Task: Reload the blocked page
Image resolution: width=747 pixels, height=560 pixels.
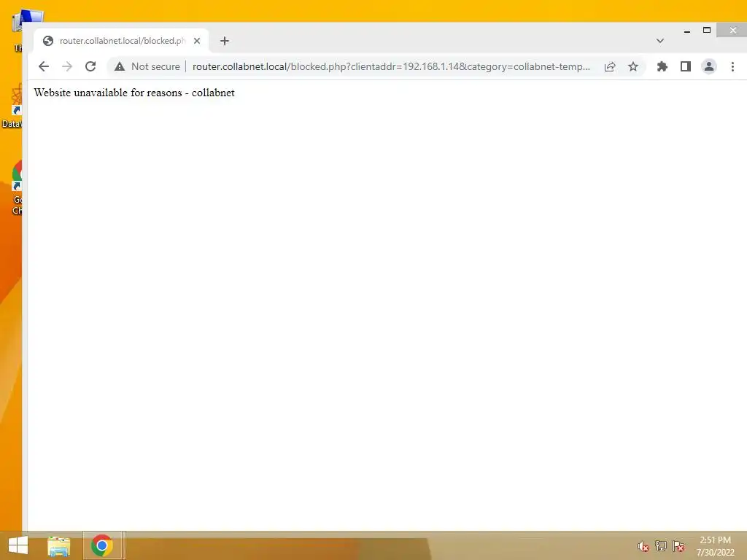Action: (x=90, y=66)
